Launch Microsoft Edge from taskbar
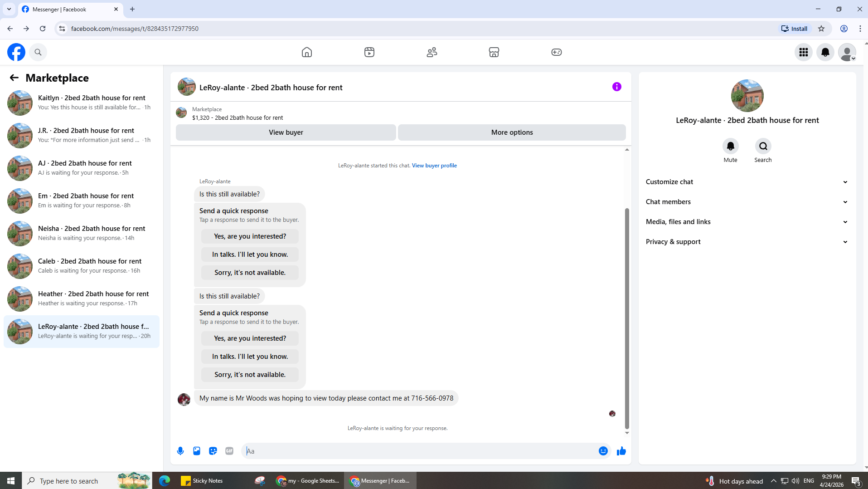 164,481
